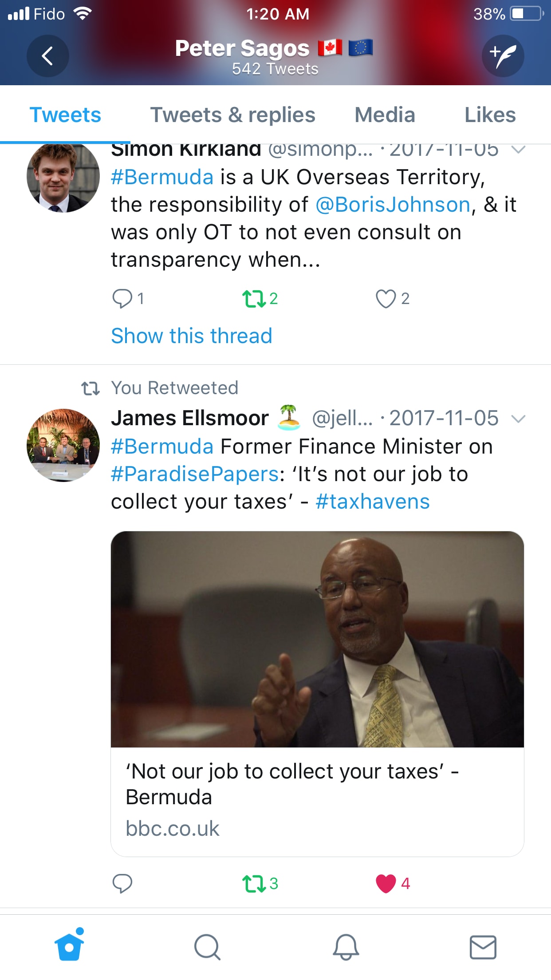Open the BBC article preview card image
551x980 pixels.
317,639
